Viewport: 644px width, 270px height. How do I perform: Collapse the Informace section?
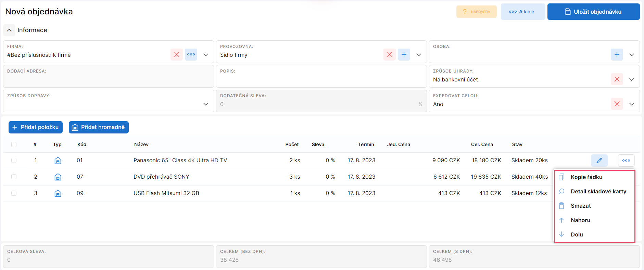pos(9,30)
